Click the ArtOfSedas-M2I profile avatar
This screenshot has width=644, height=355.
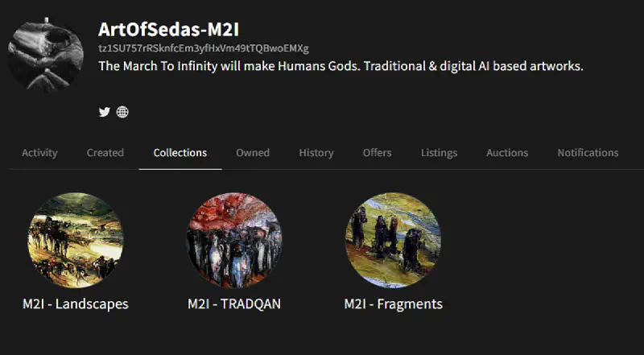pos(46,54)
